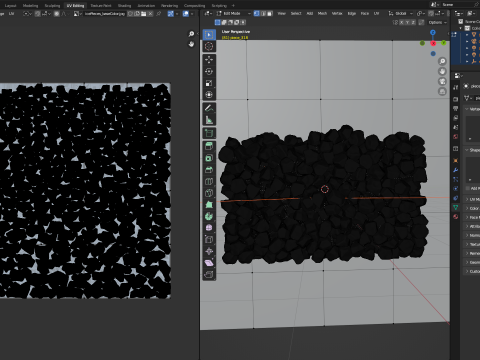Click the pan hand in UV editor
The width and height of the screenshot is (480, 360).
[x=191, y=44]
